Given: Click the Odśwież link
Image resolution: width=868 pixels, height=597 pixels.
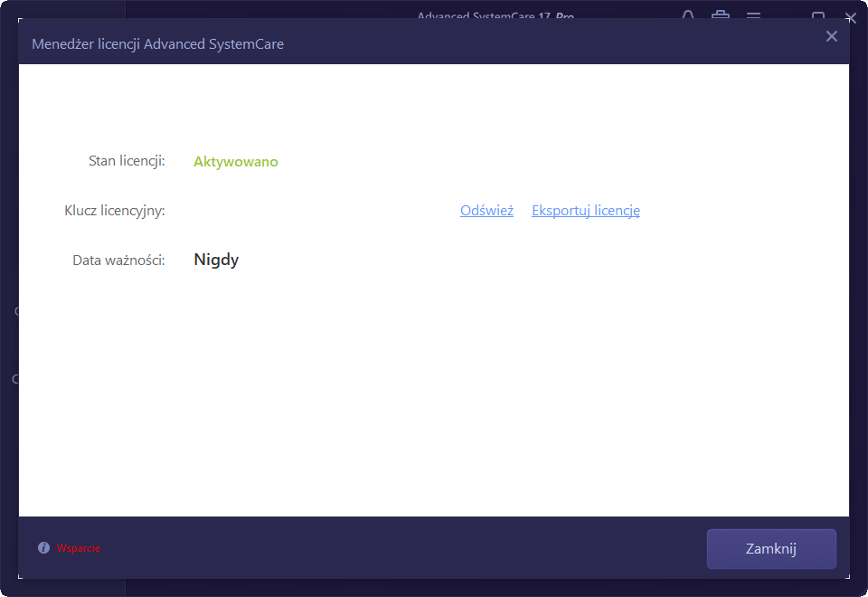Looking at the screenshot, I should pos(486,211).
